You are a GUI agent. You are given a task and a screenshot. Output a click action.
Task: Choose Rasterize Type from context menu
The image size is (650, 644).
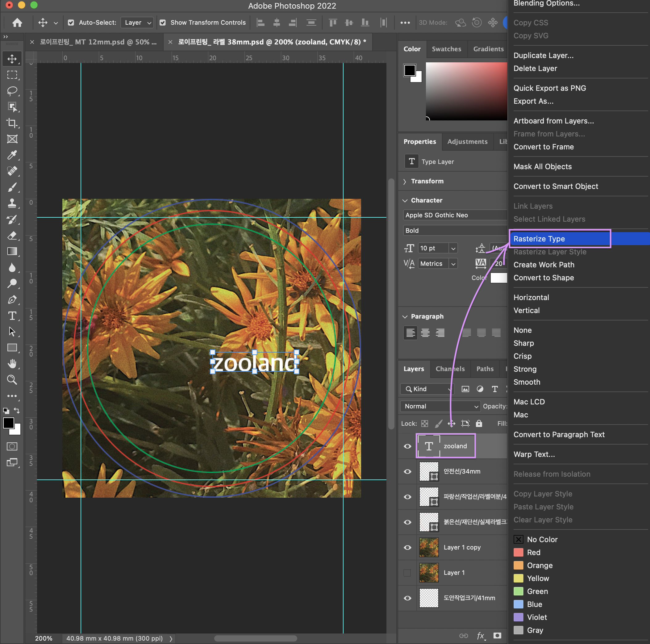(539, 239)
